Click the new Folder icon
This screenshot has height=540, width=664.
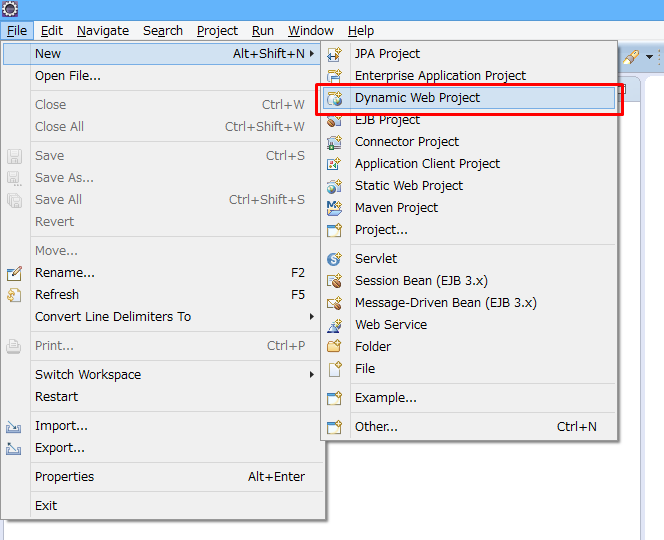[x=335, y=347]
